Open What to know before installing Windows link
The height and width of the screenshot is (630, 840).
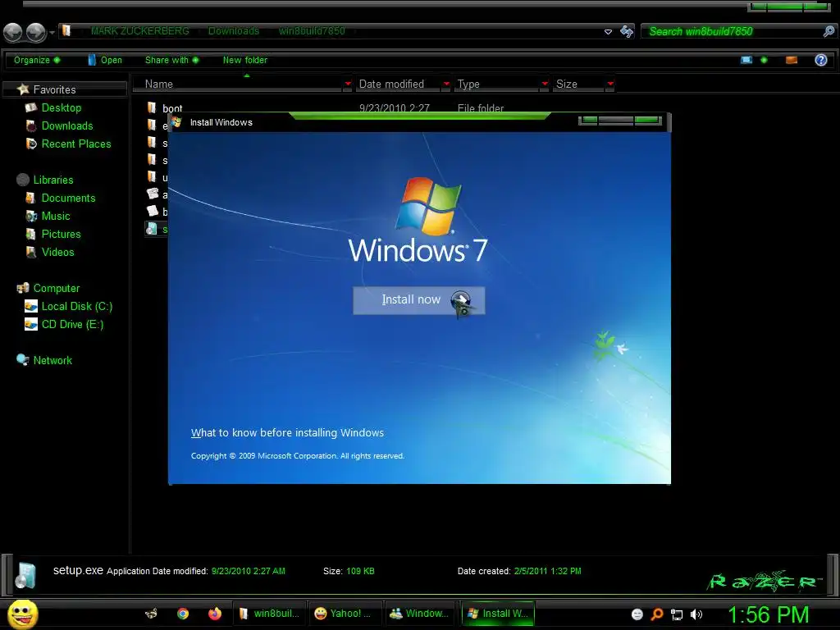[287, 433]
